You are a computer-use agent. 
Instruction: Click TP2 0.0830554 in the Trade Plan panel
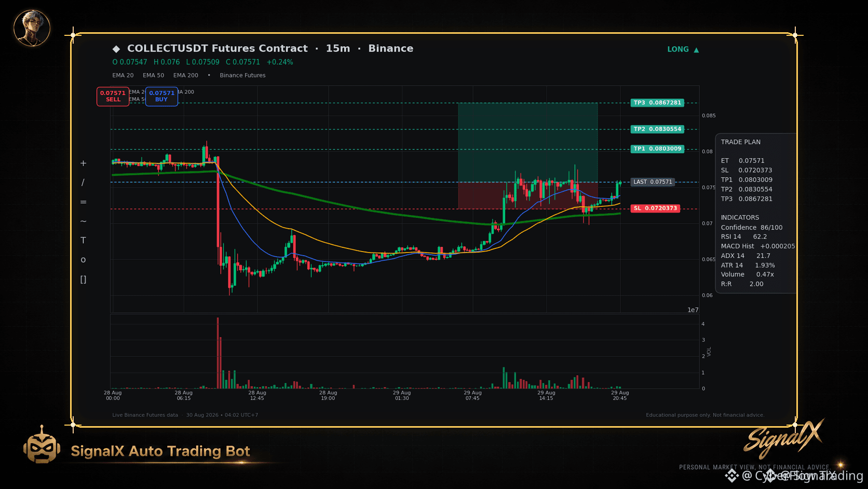(747, 189)
